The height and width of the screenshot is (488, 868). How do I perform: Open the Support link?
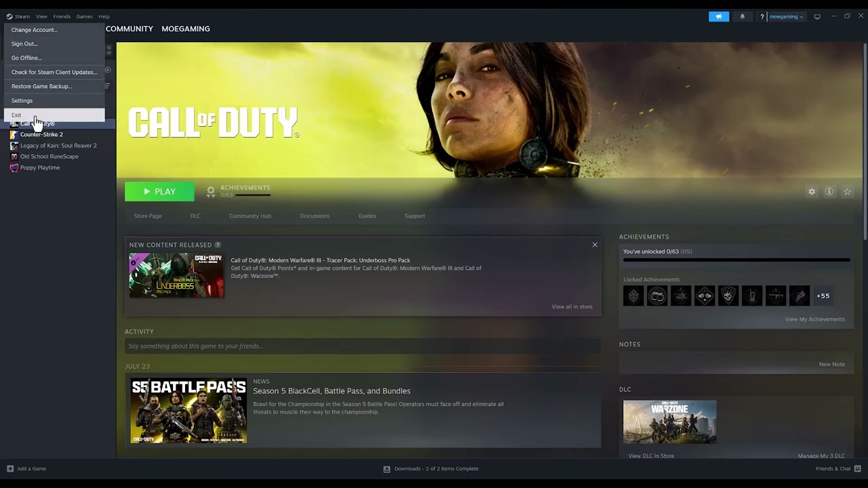click(415, 216)
